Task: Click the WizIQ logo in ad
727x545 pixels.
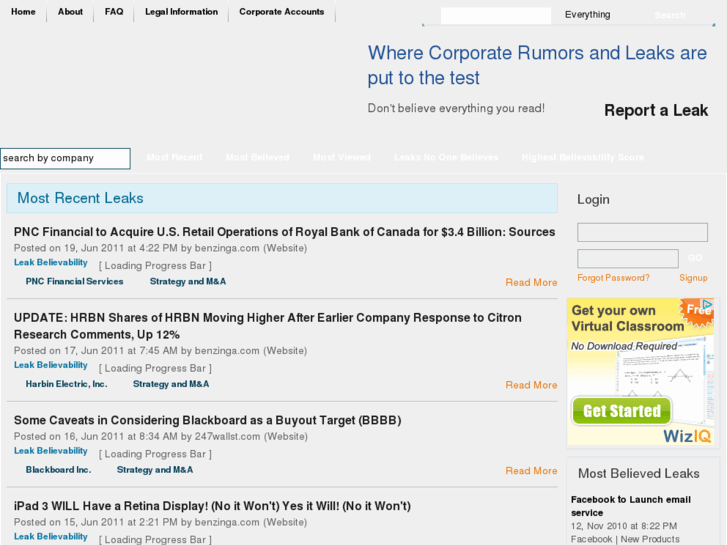Action: click(x=687, y=436)
